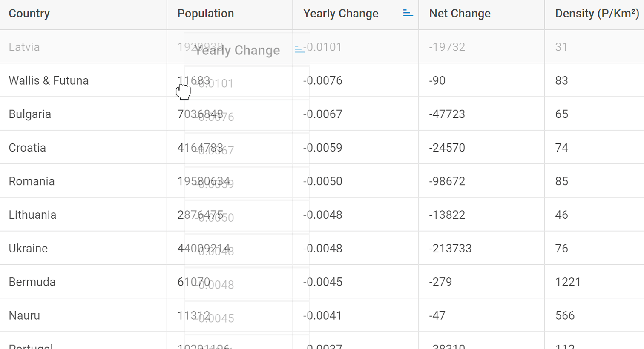Click the Density (P/Km²) column header
The width and height of the screenshot is (644, 349).
click(x=595, y=14)
